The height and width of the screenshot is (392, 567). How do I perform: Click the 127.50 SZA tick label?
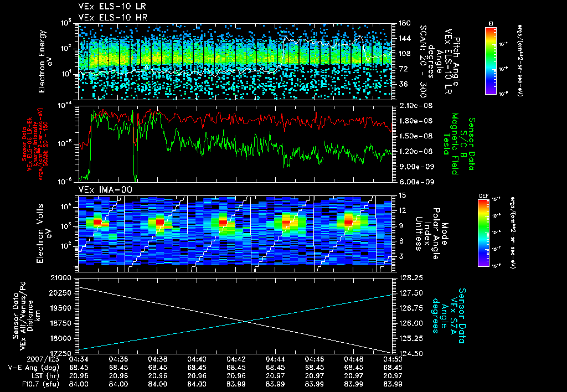pyautogui.click(x=410, y=293)
